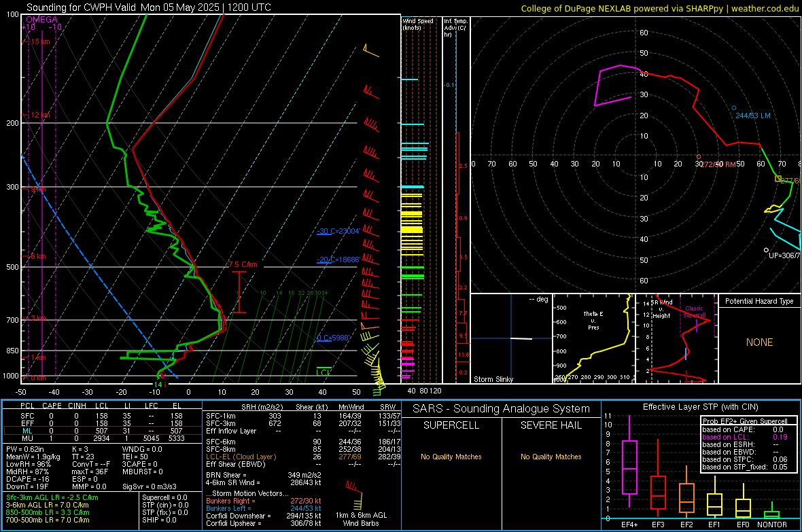
Task: Click the "SHIP = 0.0" value
Action: click(159, 520)
